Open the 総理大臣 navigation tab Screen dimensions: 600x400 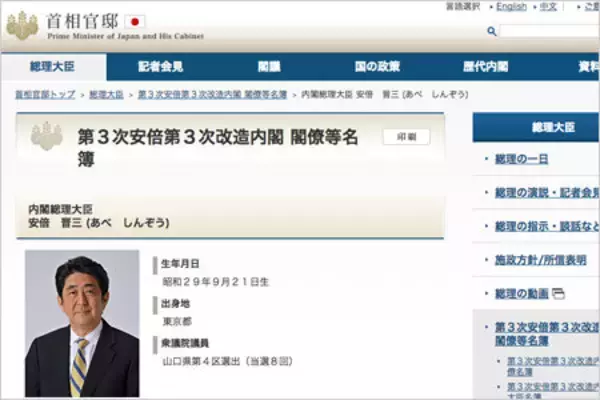click(x=53, y=67)
